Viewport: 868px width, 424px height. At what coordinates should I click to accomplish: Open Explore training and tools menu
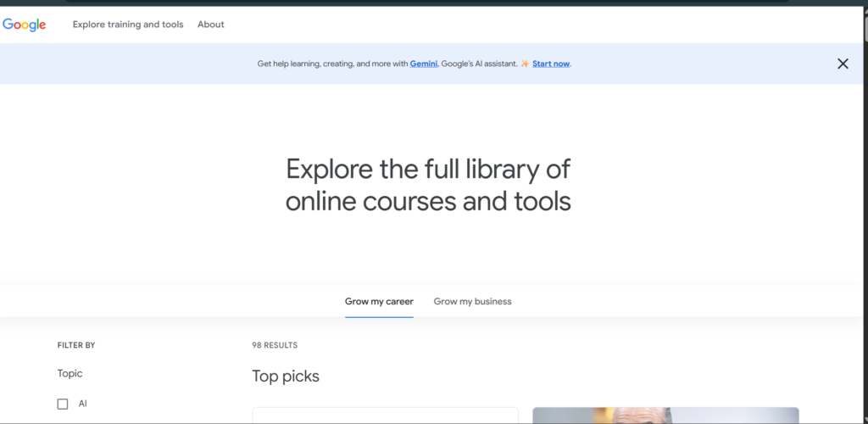coord(128,25)
